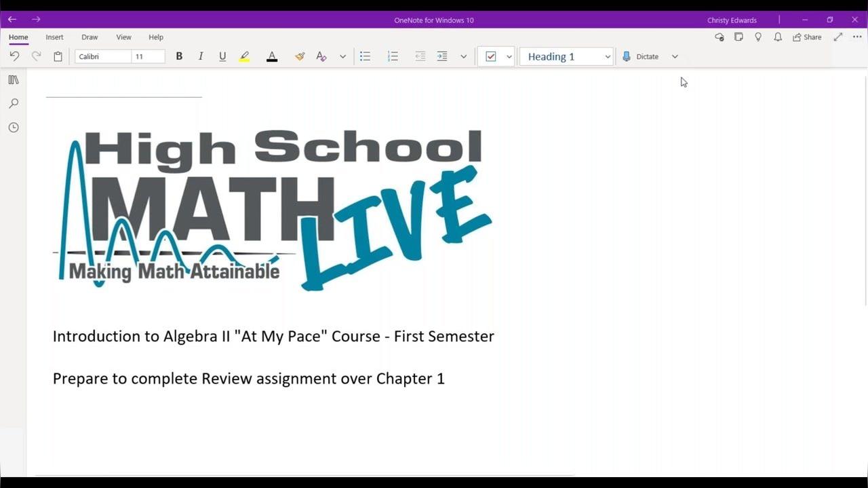Open Settings and More ellipsis menu
868x488 pixels.
point(857,37)
